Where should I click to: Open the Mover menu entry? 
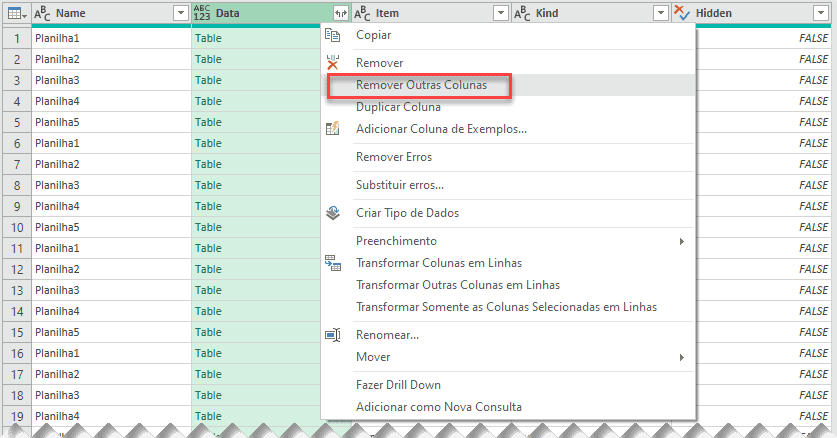[x=508, y=357]
